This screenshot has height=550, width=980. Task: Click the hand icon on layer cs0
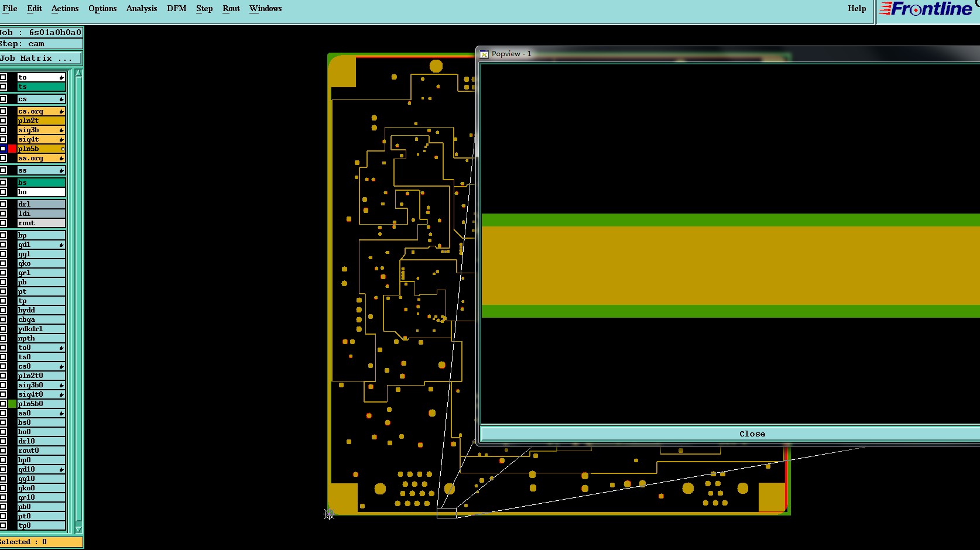coord(61,366)
